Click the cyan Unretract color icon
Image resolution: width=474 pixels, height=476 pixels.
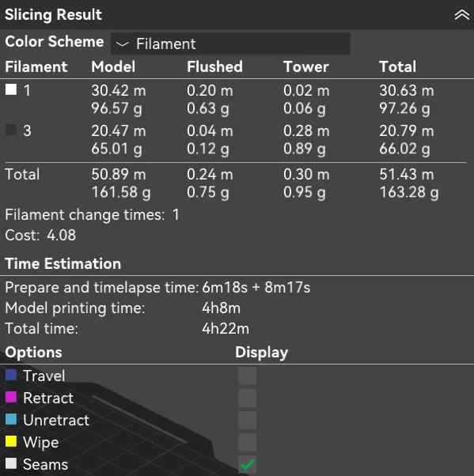[x=11, y=419]
